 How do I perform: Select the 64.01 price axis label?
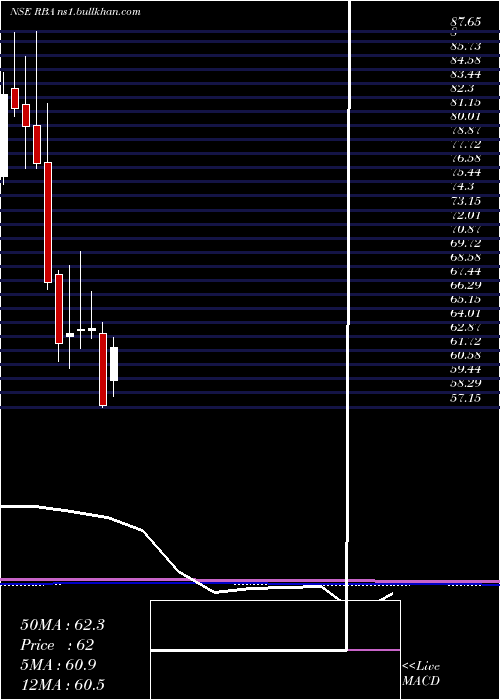pos(466,313)
